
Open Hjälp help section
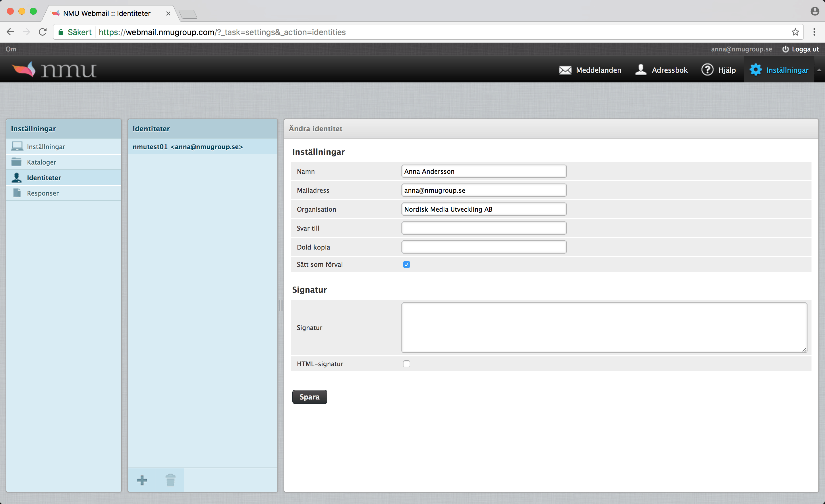coord(718,70)
